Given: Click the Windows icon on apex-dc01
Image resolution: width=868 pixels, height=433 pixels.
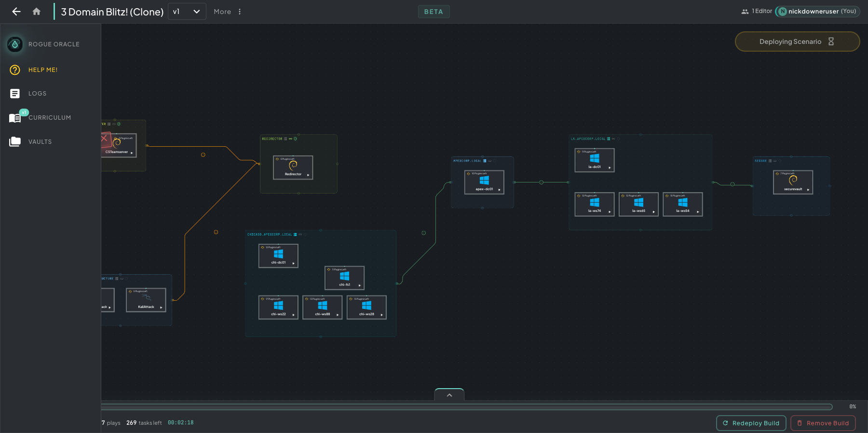Looking at the screenshot, I should coord(484,180).
